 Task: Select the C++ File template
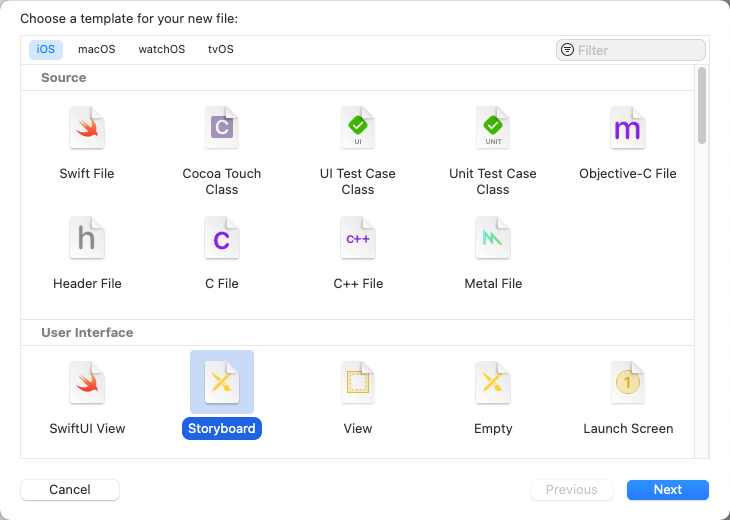(x=357, y=239)
